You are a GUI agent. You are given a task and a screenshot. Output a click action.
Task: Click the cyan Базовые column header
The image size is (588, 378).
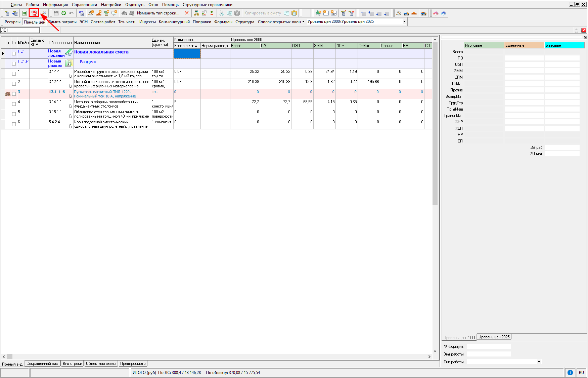click(x=564, y=45)
